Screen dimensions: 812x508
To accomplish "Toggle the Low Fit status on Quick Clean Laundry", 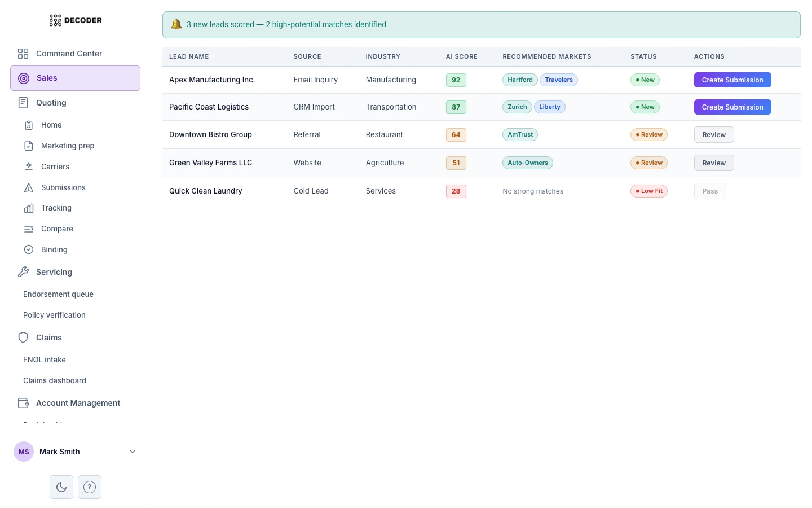I will (648, 191).
